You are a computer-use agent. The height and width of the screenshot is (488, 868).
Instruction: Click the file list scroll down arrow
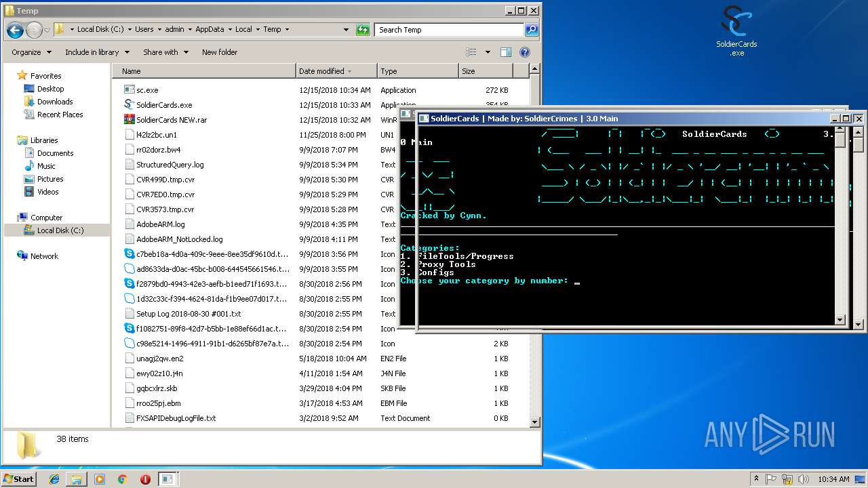534,422
